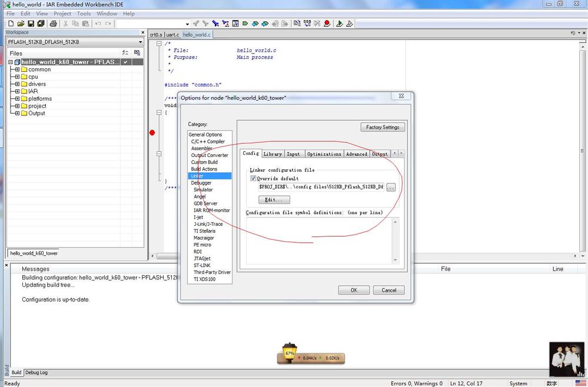The image size is (588, 387).
Task: Click the build status column icon in Files header
Action: [137, 53]
